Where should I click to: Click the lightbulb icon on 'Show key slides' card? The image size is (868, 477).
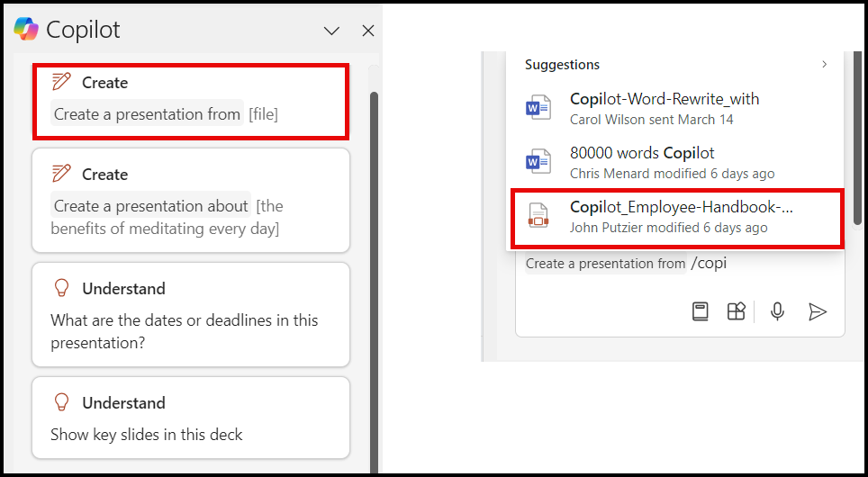coord(61,402)
